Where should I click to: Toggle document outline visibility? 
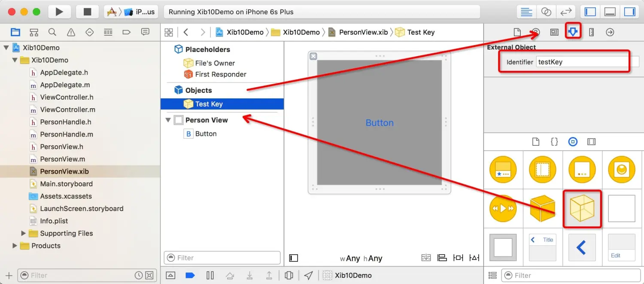point(294,258)
